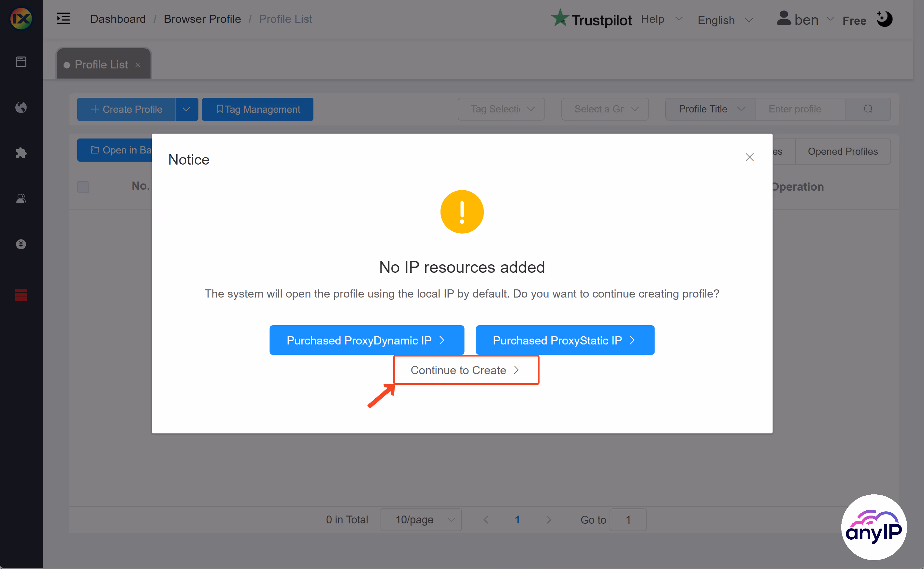Tick the select-all checkbox in the profile table
924x569 pixels.
[83, 187]
